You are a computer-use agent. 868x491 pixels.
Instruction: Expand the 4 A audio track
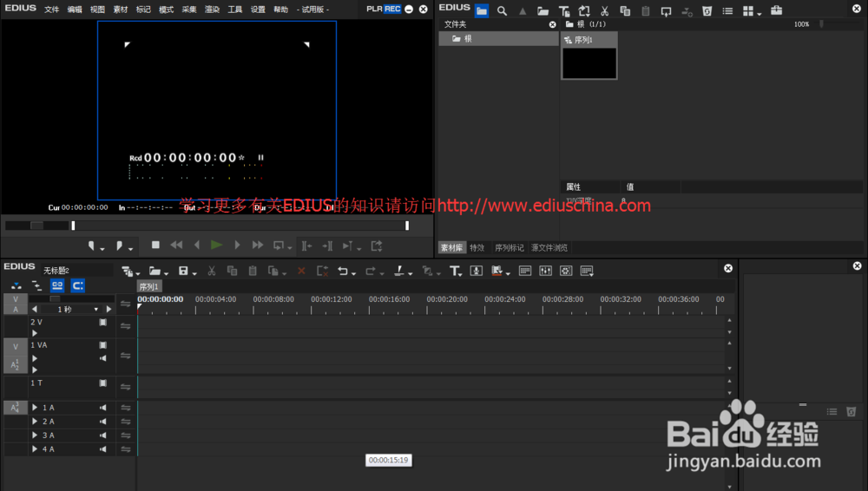point(35,449)
